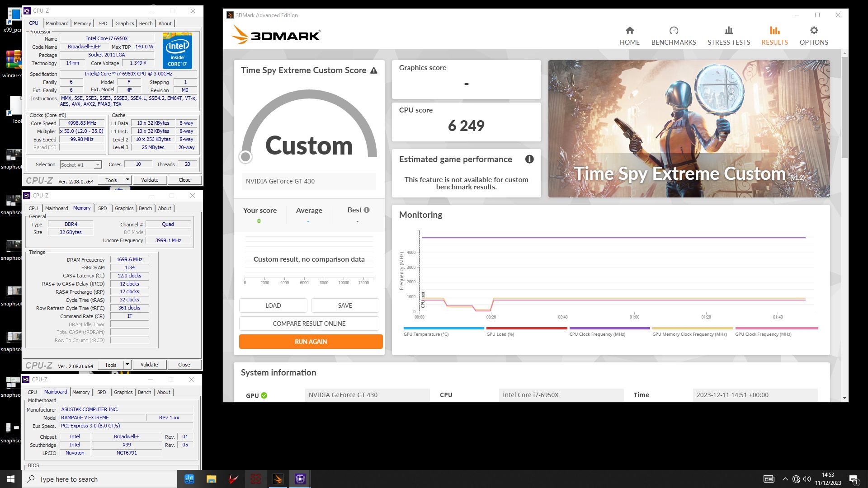Click Tools button in top CPU-Z window

pos(111,180)
